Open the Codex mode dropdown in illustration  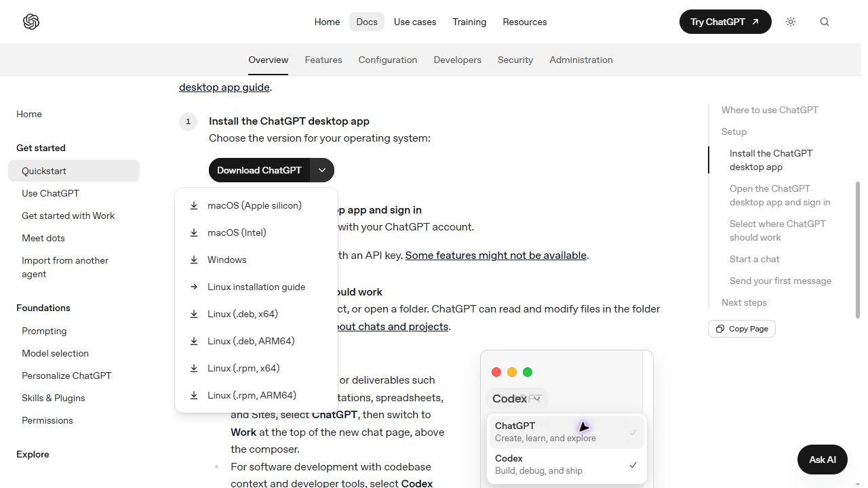(517, 399)
